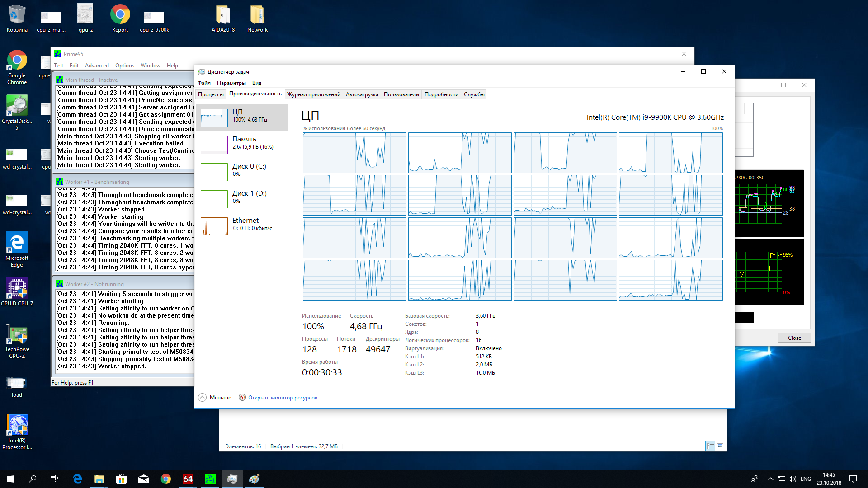Switch Explorer to details view icon
Image resolution: width=868 pixels, height=488 pixels.
pos(710,446)
